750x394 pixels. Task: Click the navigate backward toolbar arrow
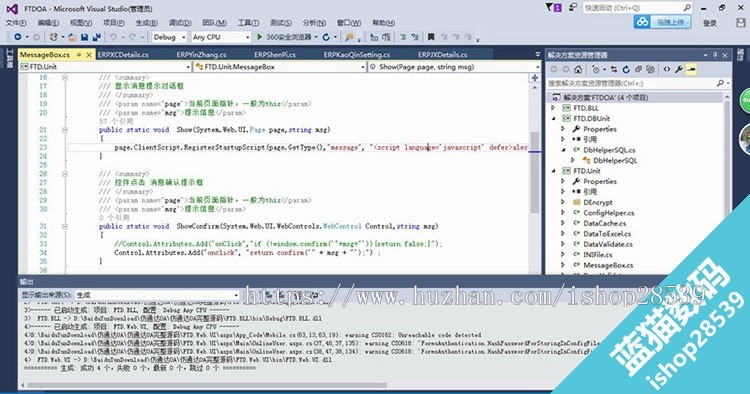(18, 37)
